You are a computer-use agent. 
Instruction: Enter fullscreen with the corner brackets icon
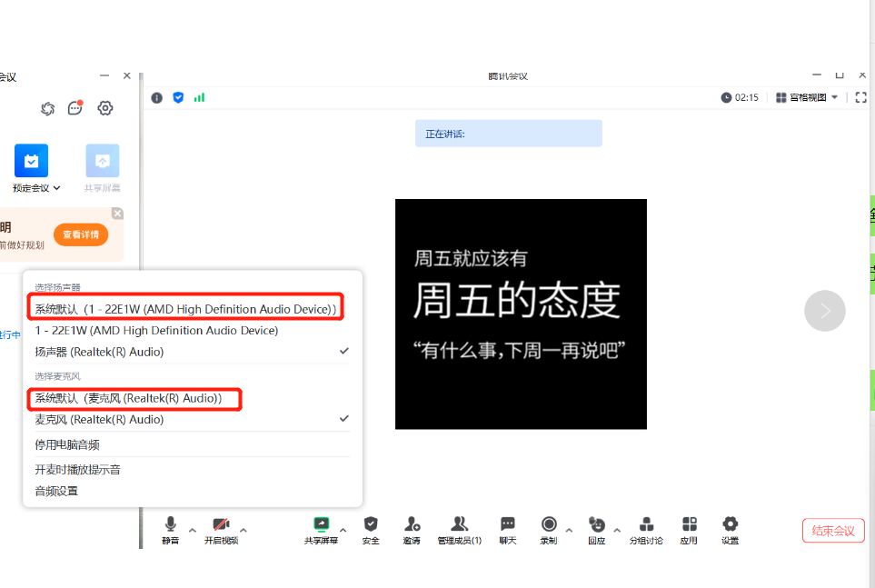(x=861, y=98)
